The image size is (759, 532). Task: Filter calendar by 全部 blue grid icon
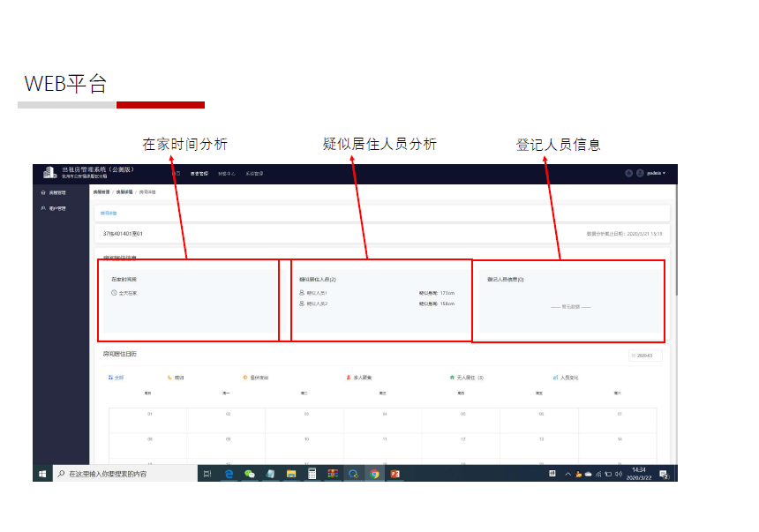[116, 377]
